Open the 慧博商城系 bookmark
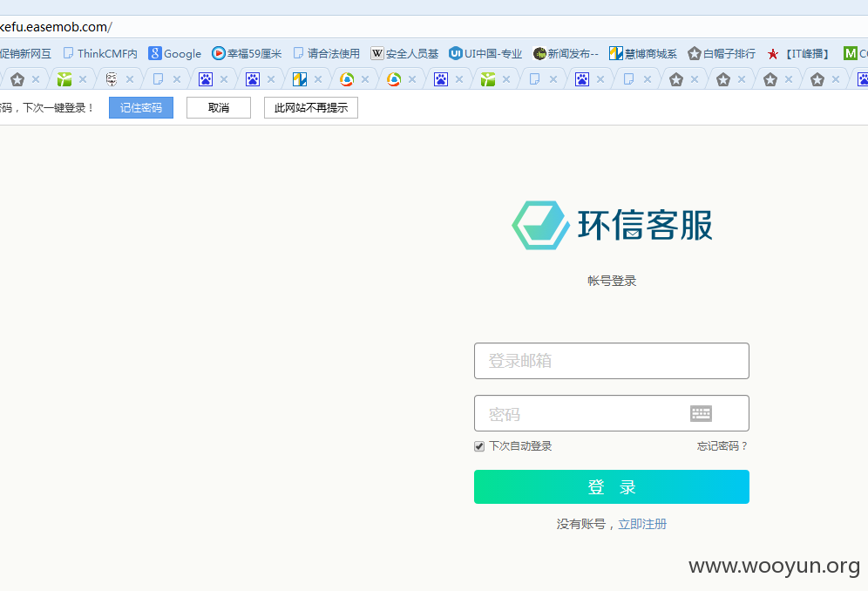868x591 pixels. [x=642, y=54]
